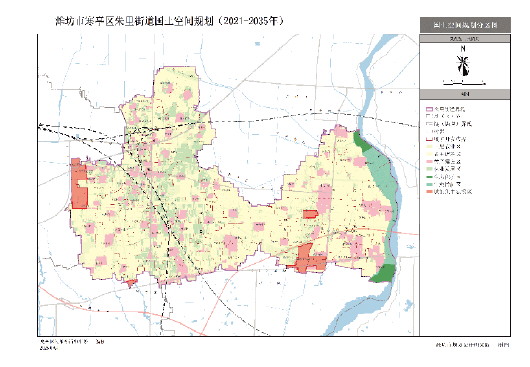Image resolution: width=530 pixels, height=367 pixels.
Task: Click the pink filled legend swatch
Action: pos(429,162)
